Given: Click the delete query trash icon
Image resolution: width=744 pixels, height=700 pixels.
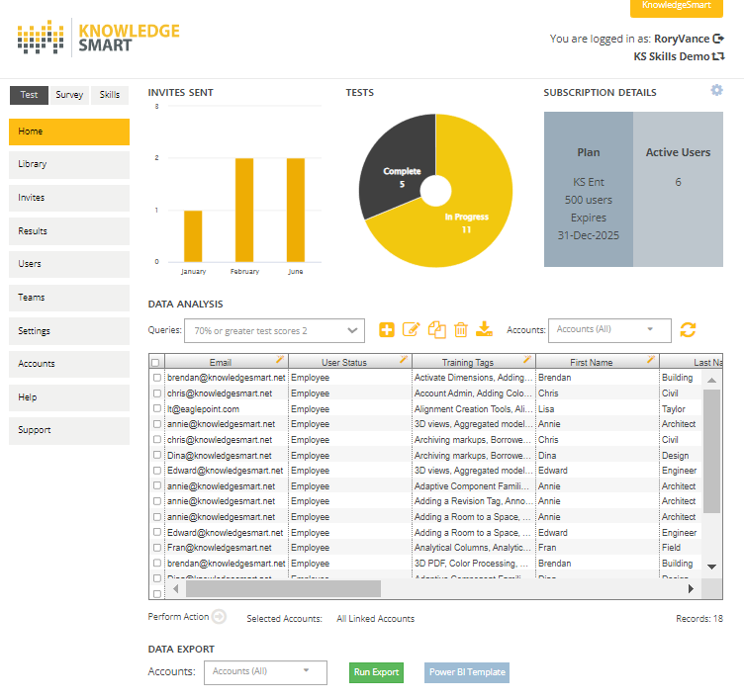Looking at the screenshot, I should pyautogui.click(x=461, y=329).
